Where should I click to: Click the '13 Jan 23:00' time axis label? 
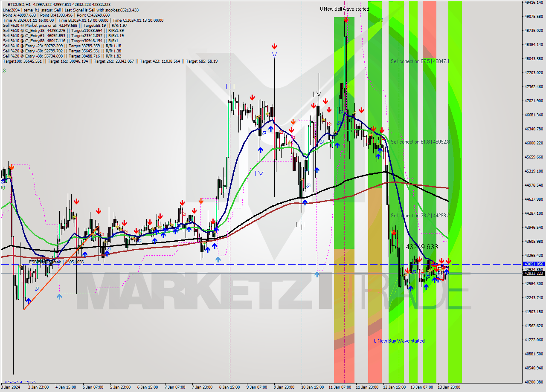tap(448, 387)
